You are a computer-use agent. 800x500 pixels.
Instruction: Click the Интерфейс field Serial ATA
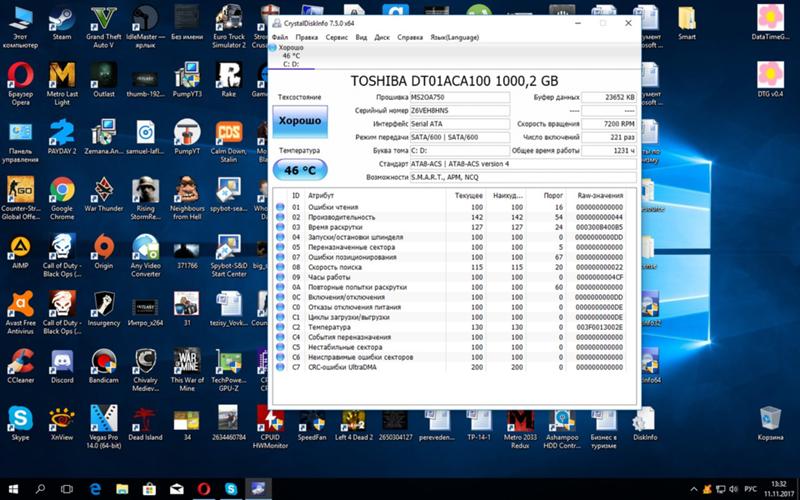460,123
